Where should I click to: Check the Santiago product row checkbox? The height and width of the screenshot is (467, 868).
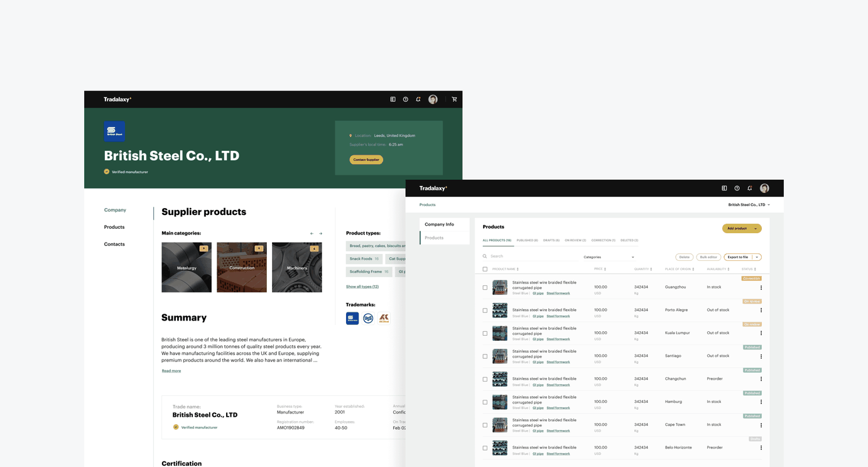485,356
